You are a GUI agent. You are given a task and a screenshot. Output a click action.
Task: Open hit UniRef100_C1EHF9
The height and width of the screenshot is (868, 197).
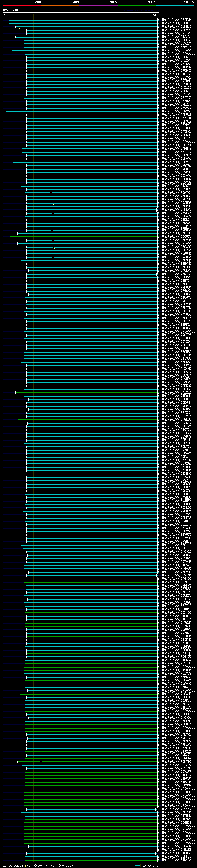point(177,23)
